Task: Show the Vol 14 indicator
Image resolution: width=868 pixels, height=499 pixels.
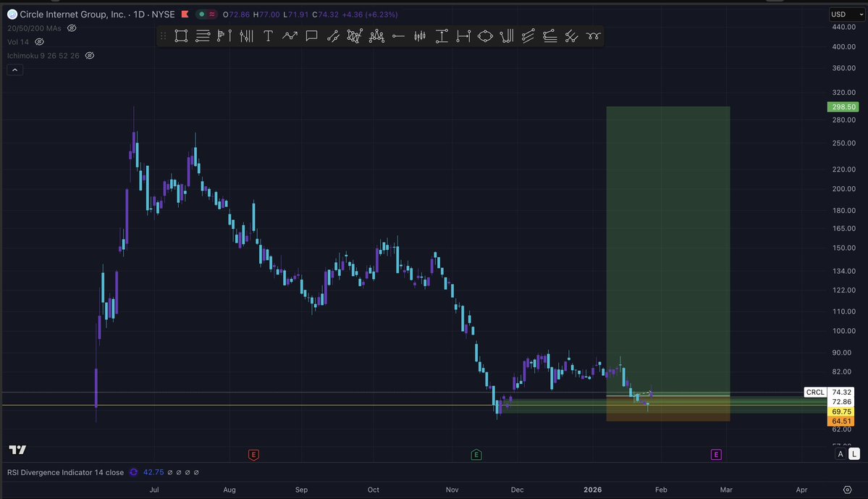Action: pyautogui.click(x=39, y=41)
